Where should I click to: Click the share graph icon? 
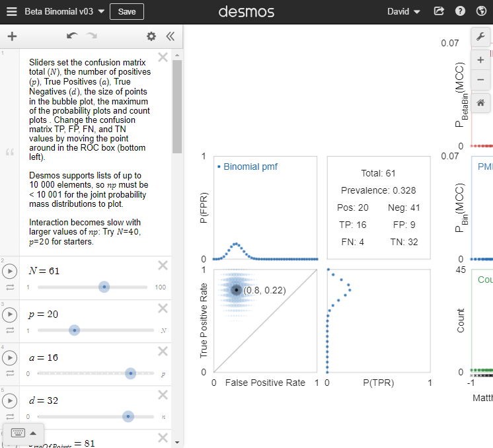(439, 11)
